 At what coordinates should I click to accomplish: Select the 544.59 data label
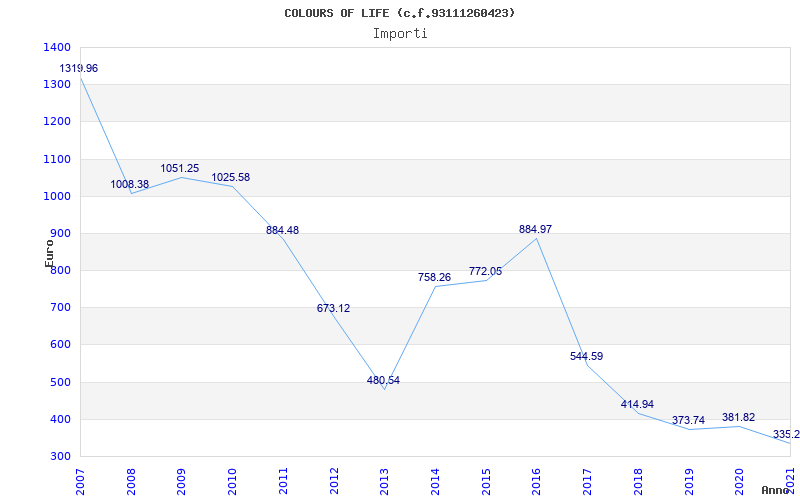[x=586, y=356]
